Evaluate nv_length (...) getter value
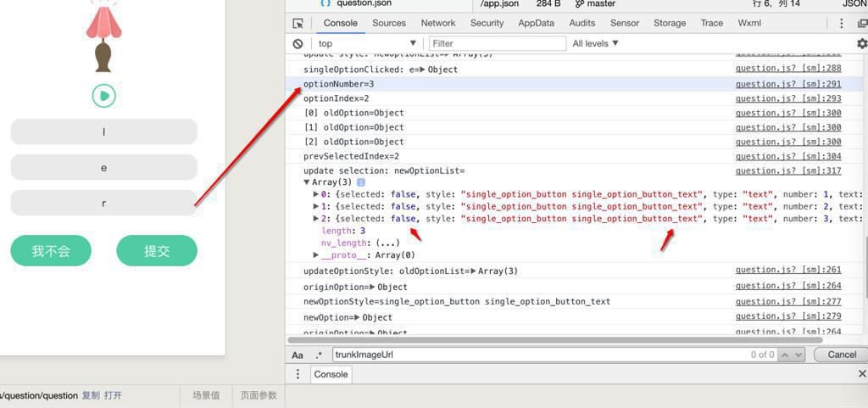Screen dimensions: 868x408 click(387, 243)
